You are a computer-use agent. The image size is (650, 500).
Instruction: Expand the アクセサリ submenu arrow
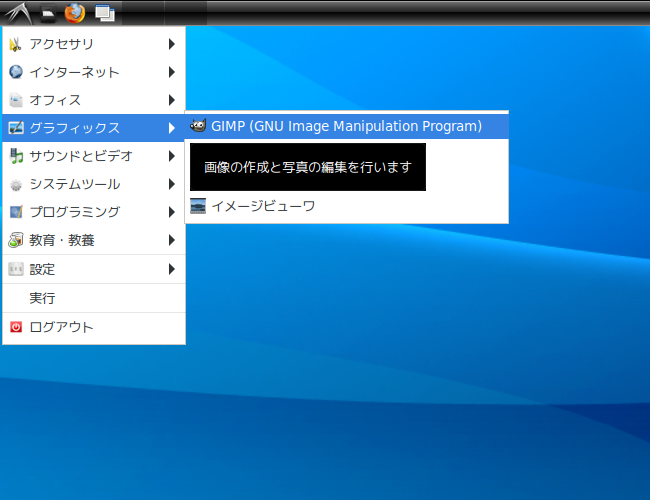(172, 44)
